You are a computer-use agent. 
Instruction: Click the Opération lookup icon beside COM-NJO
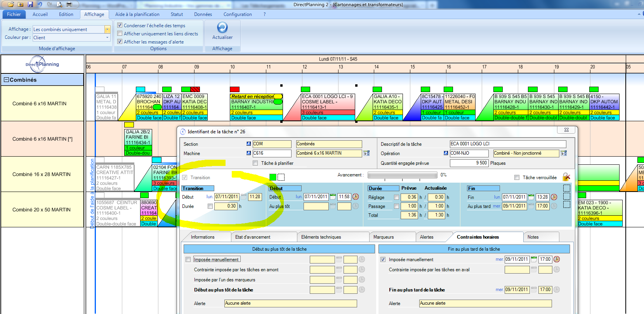446,153
